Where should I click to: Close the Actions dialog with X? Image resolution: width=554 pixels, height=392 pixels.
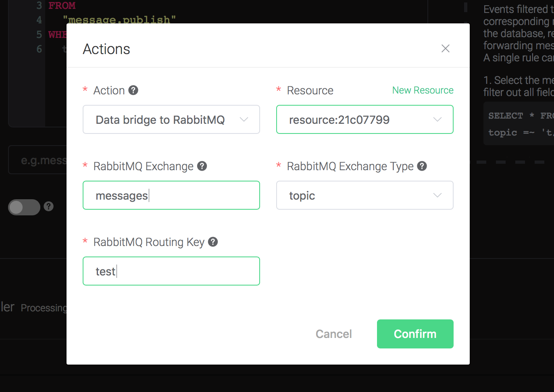coord(445,48)
